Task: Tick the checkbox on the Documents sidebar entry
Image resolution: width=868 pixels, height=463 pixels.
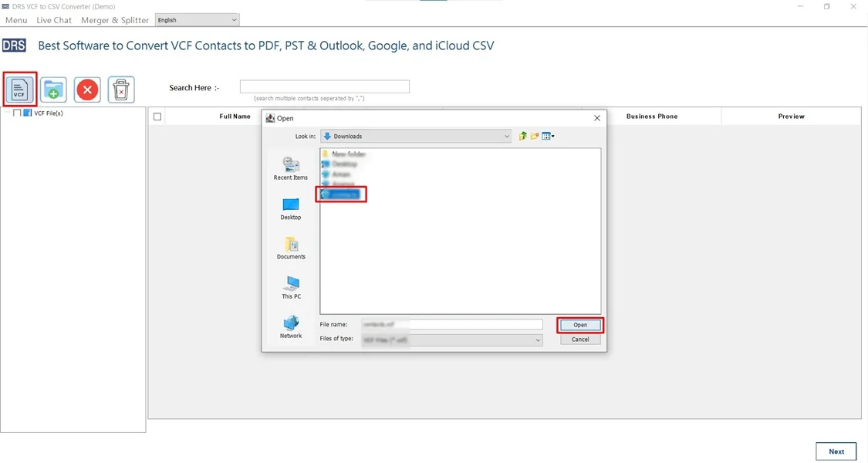Action: [x=290, y=248]
